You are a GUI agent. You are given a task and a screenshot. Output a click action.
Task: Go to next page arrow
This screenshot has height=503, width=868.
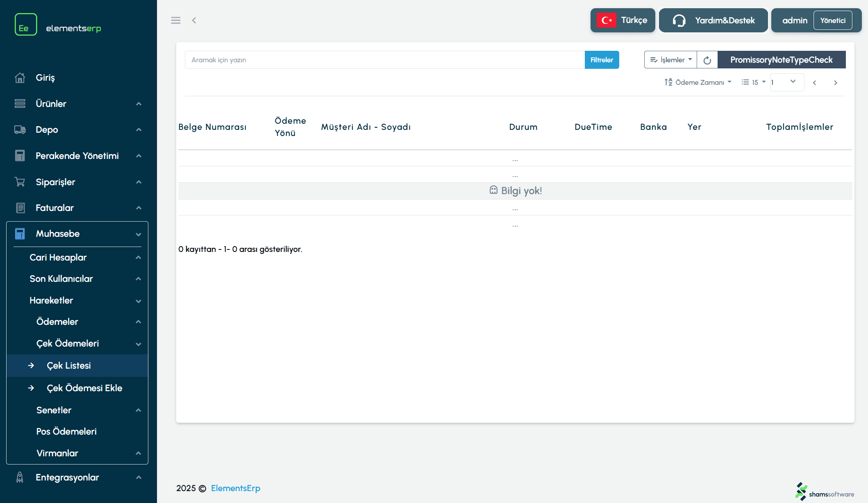pos(835,83)
